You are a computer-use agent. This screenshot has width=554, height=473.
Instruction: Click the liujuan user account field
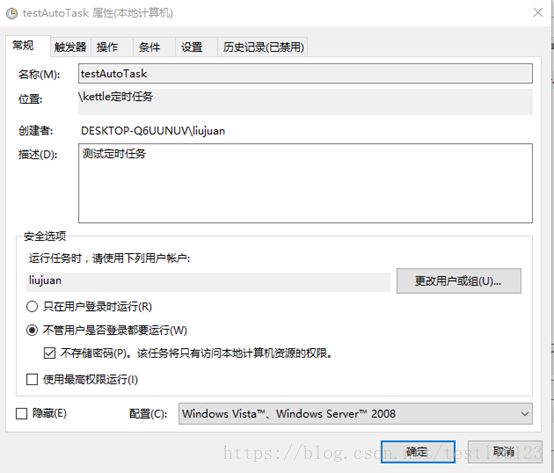(x=208, y=281)
